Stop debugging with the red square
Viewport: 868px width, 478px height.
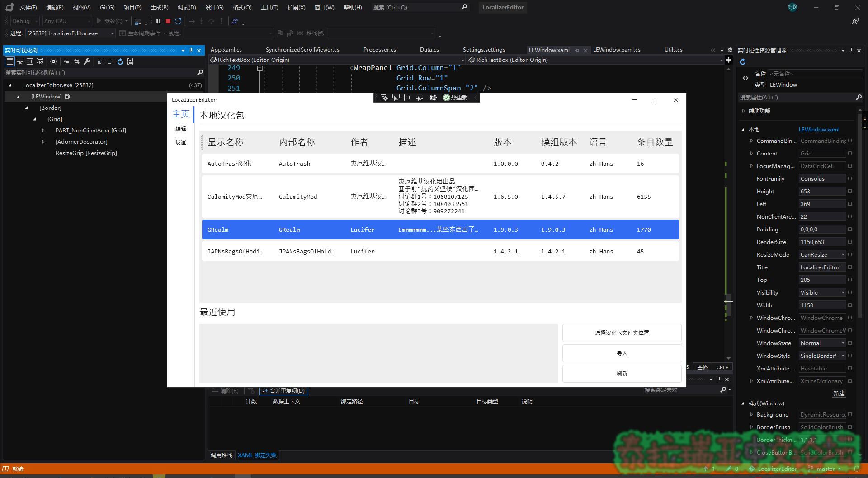[168, 21]
